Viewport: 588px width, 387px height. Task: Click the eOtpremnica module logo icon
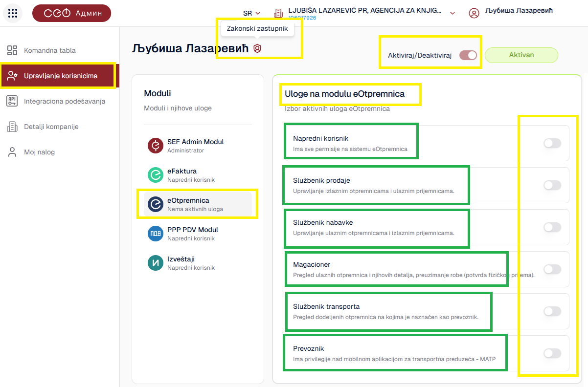(x=156, y=204)
